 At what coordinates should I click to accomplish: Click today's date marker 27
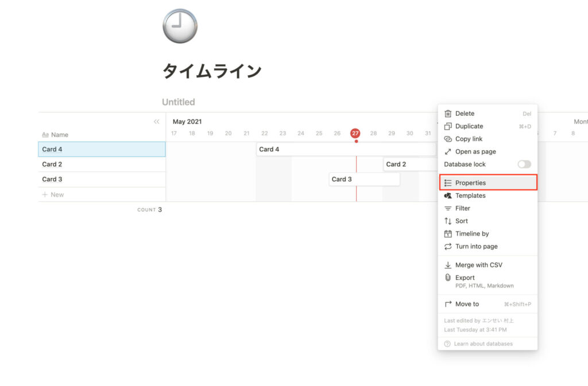coord(355,133)
